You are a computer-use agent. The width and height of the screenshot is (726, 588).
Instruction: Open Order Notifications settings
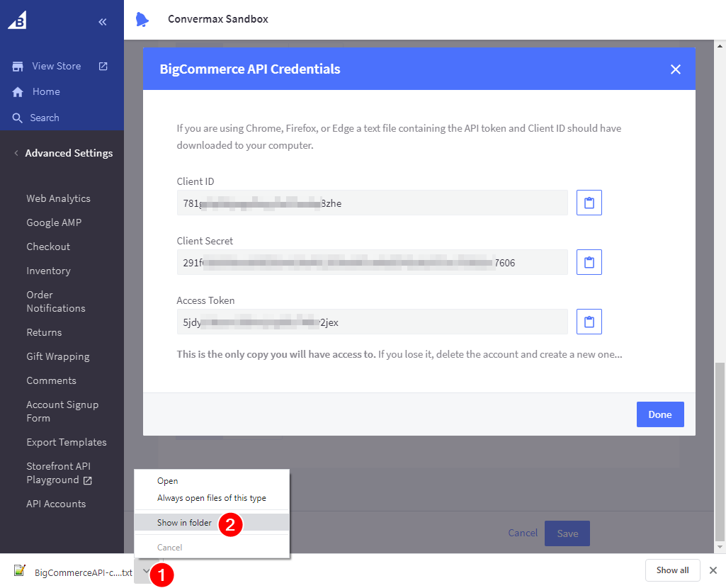pos(55,301)
